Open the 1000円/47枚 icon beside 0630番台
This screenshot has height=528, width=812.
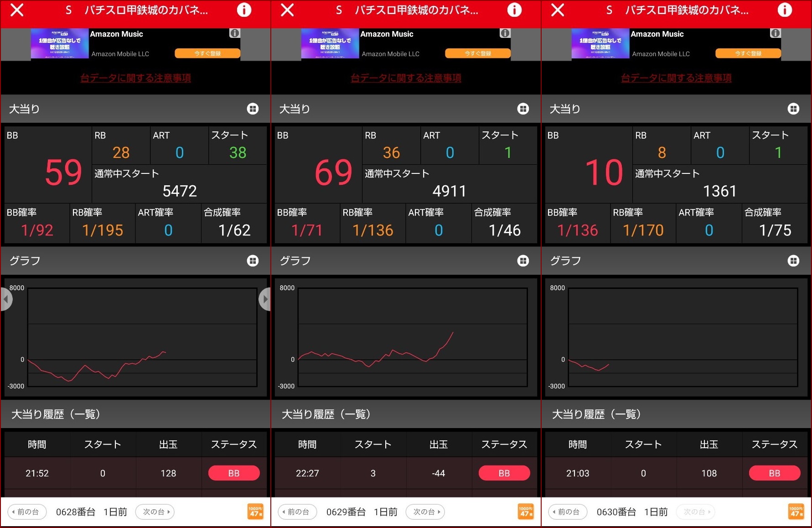tap(796, 512)
